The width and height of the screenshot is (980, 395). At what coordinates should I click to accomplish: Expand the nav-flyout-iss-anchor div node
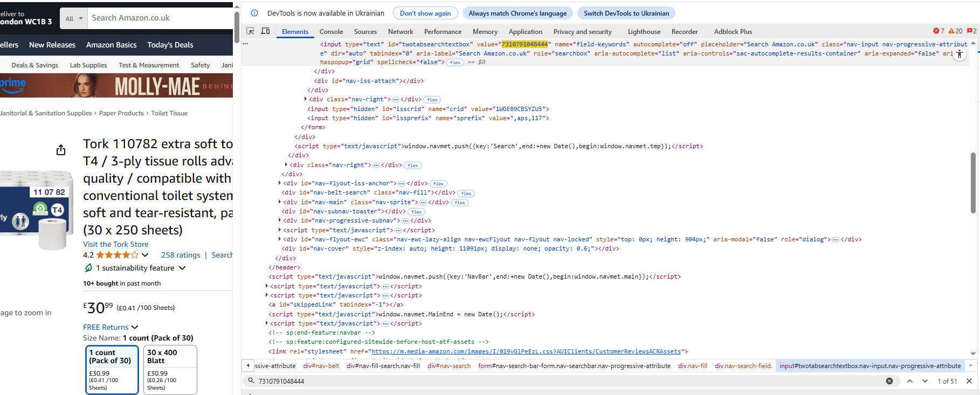click(280, 183)
